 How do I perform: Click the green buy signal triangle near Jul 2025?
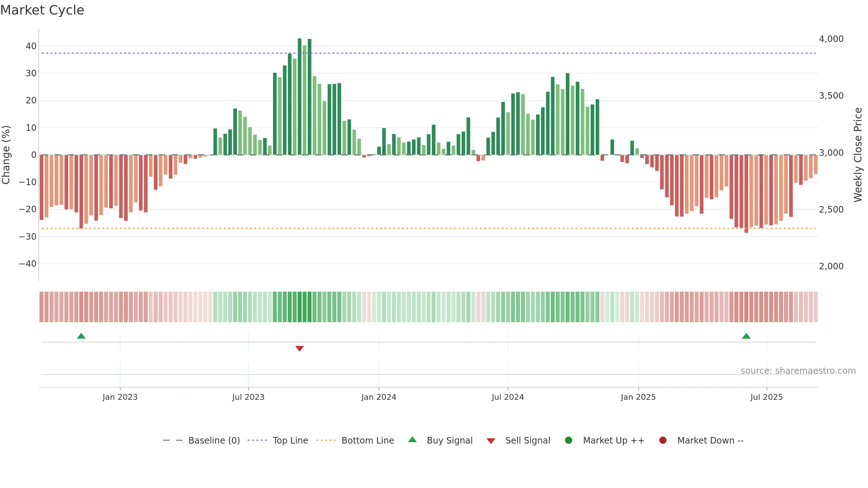[x=746, y=336]
